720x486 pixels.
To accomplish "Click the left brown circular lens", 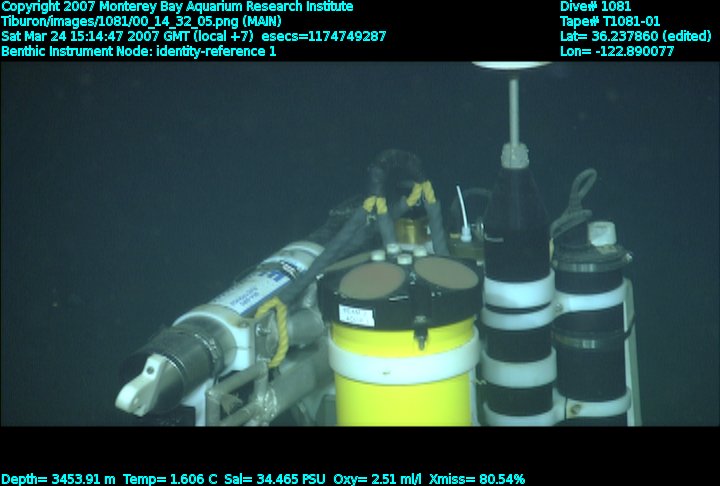I will pyautogui.click(x=370, y=280).
